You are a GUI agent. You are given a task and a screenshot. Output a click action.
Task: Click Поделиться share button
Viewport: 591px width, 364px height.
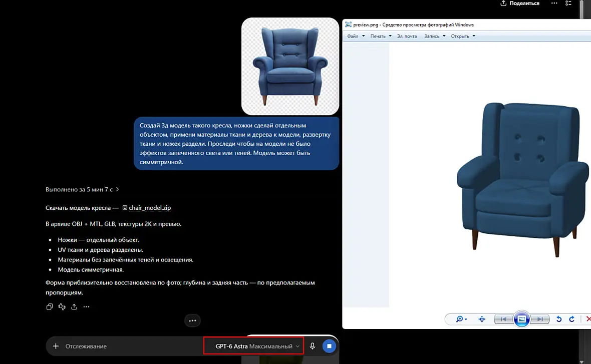520,4
